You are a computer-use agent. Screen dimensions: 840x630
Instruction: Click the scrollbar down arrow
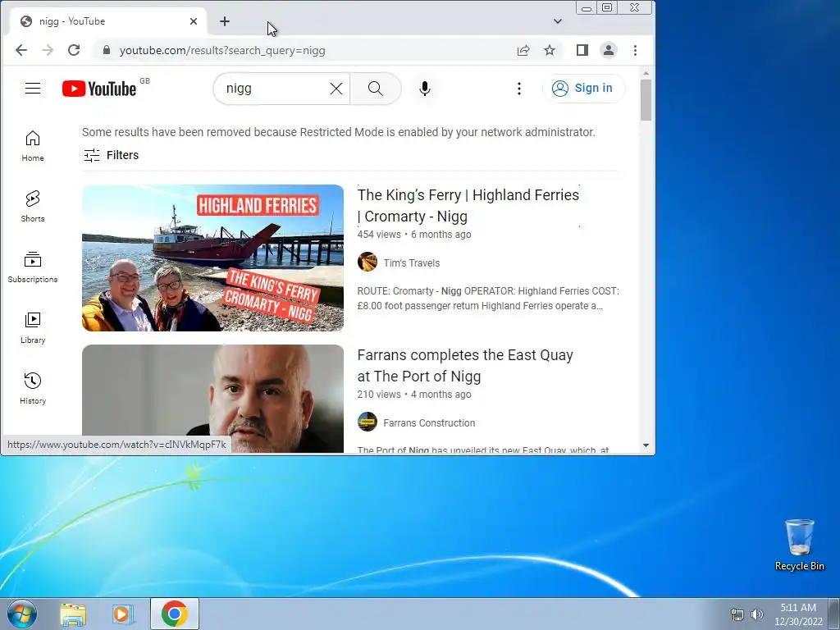click(x=646, y=445)
